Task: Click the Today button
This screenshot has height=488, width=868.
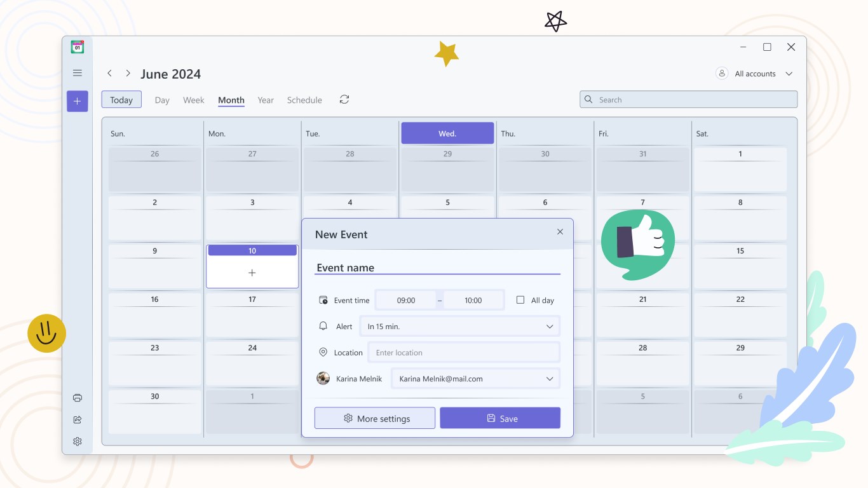Action: point(121,100)
